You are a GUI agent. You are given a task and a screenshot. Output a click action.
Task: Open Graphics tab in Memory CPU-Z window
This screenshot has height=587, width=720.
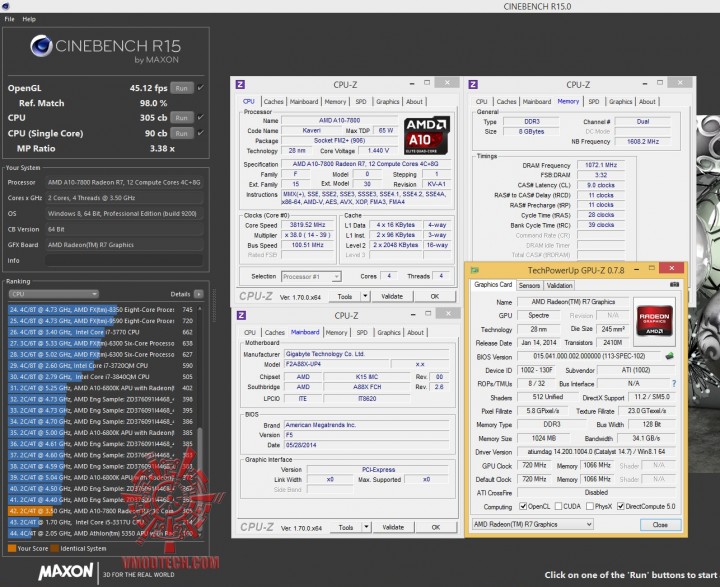620,102
